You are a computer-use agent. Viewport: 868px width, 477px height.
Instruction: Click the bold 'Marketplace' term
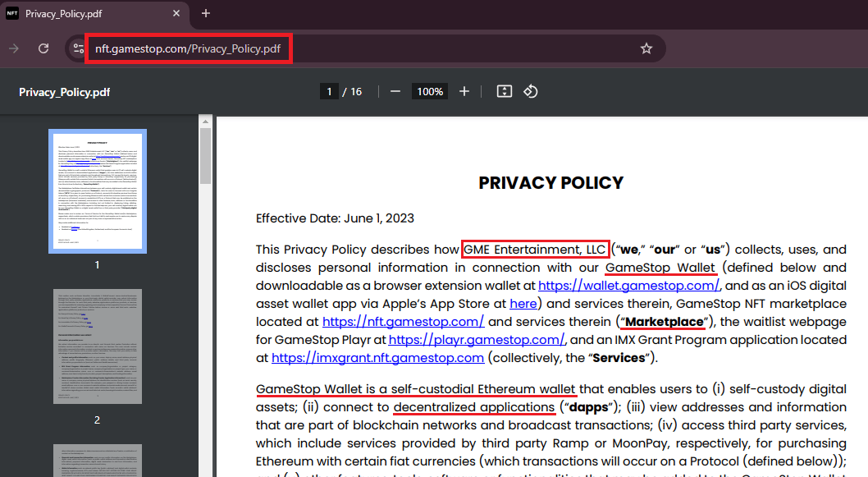(x=665, y=322)
